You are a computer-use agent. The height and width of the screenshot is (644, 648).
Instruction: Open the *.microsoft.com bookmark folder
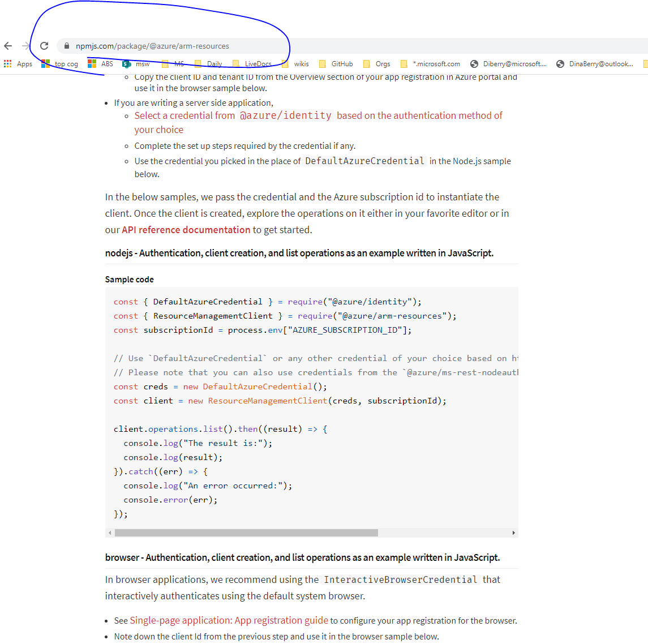tap(430, 63)
